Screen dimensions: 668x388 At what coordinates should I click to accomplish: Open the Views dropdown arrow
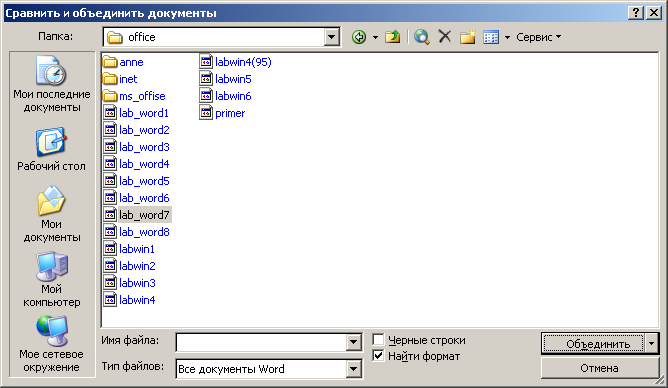coord(507,37)
